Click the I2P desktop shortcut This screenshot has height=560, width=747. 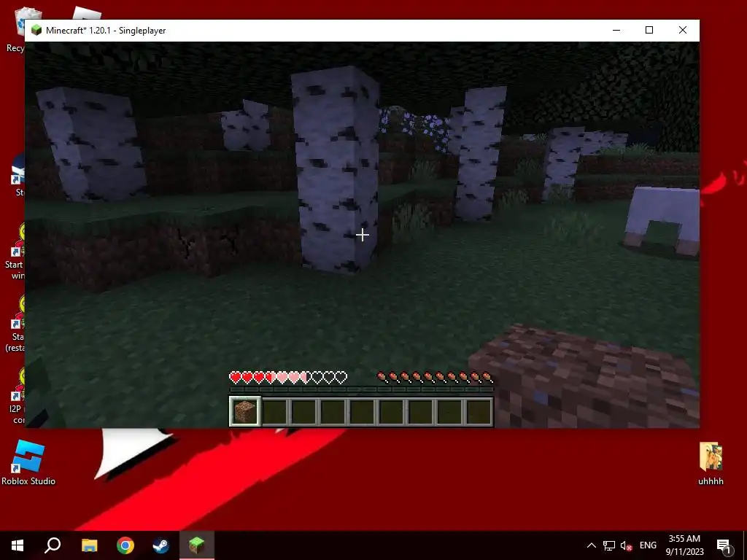(18, 396)
